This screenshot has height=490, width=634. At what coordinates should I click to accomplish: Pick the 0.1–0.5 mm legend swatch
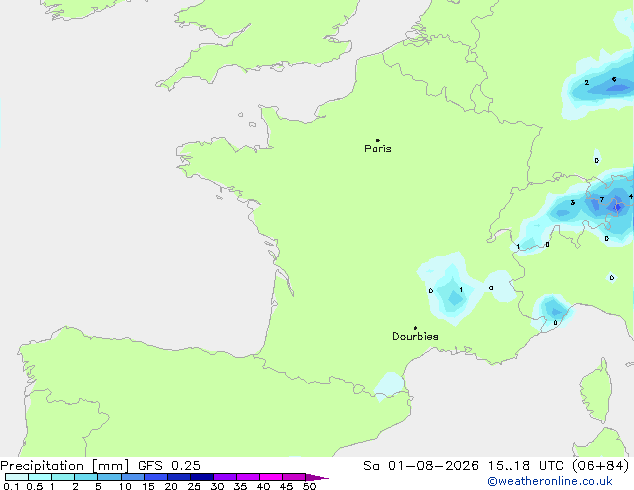tap(17, 477)
